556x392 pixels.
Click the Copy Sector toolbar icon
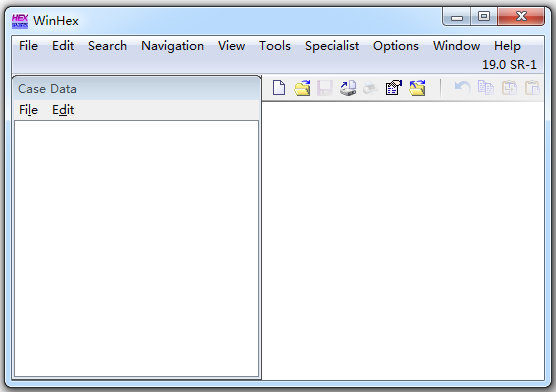(x=485, y=88)
